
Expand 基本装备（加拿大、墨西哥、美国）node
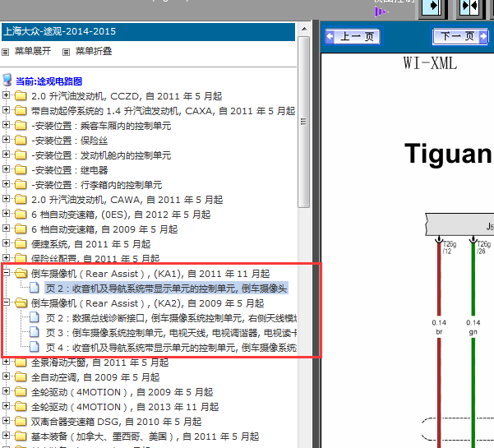pos(6,435)
